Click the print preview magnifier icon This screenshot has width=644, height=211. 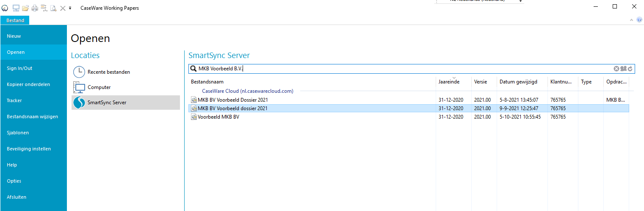(x=53, y=8)
